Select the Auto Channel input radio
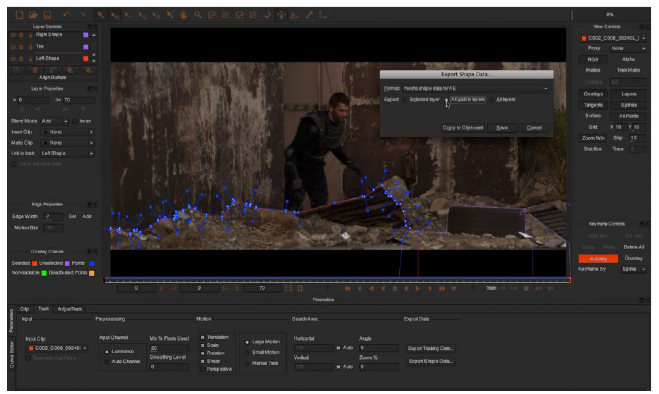 point(107,362)
